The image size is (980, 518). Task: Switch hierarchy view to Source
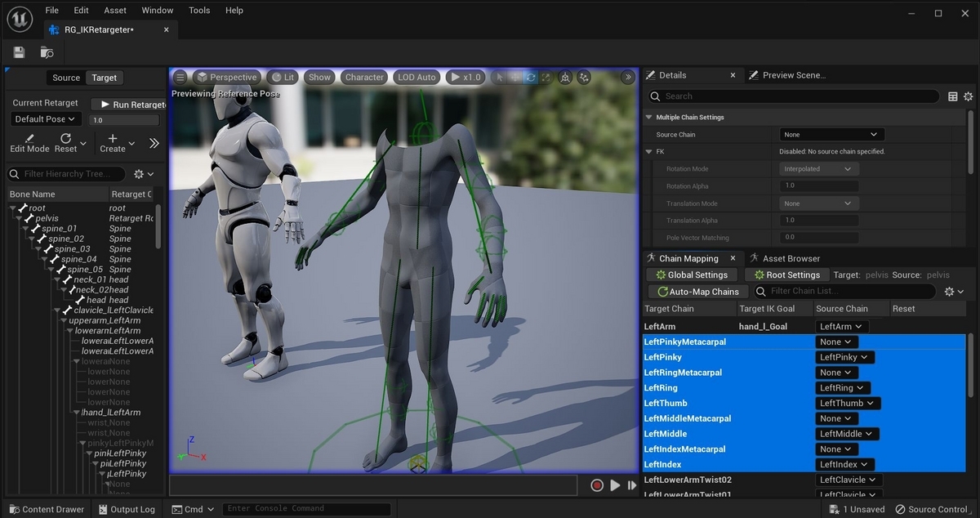coord(66,78)
